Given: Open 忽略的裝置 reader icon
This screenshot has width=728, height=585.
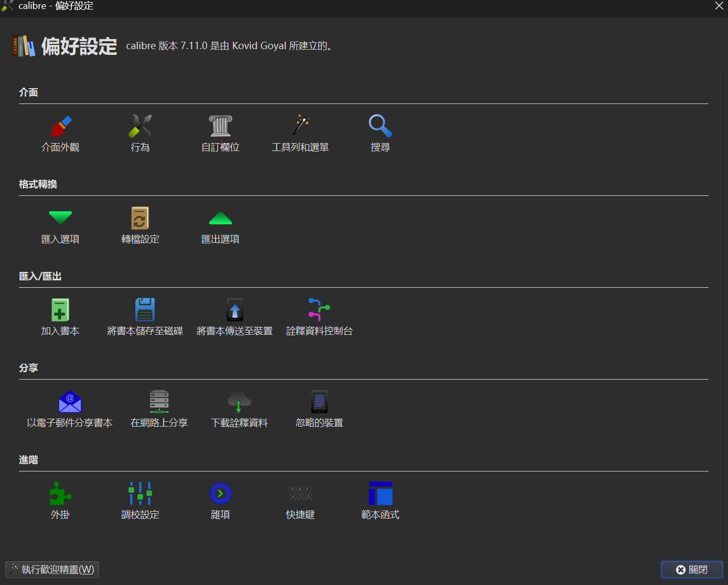Looking at the screenshot, I should (x=319, y=401).
